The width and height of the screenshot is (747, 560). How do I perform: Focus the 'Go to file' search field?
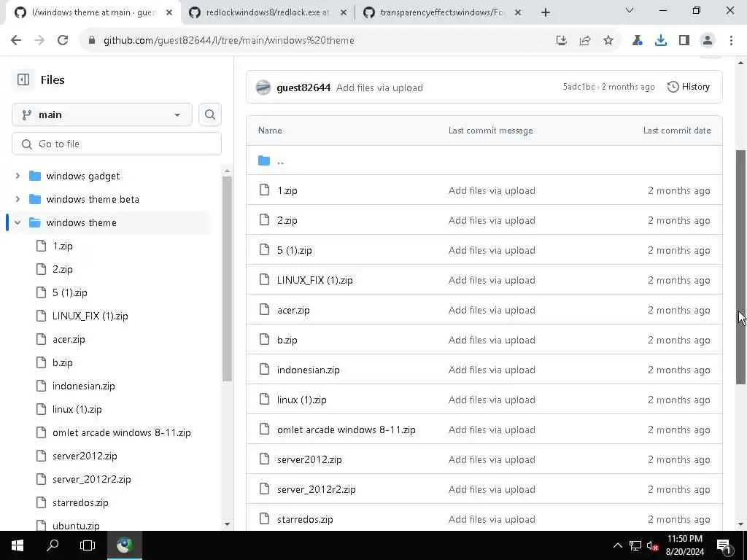117,144
